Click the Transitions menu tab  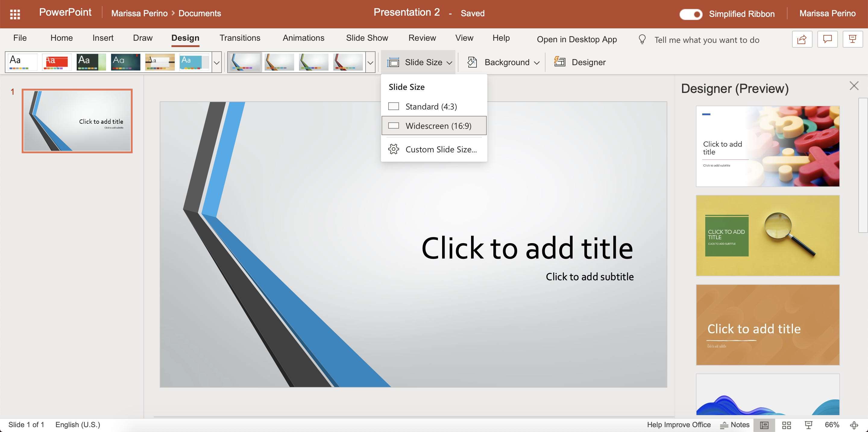pyautogui.click(x=240, y=38)
